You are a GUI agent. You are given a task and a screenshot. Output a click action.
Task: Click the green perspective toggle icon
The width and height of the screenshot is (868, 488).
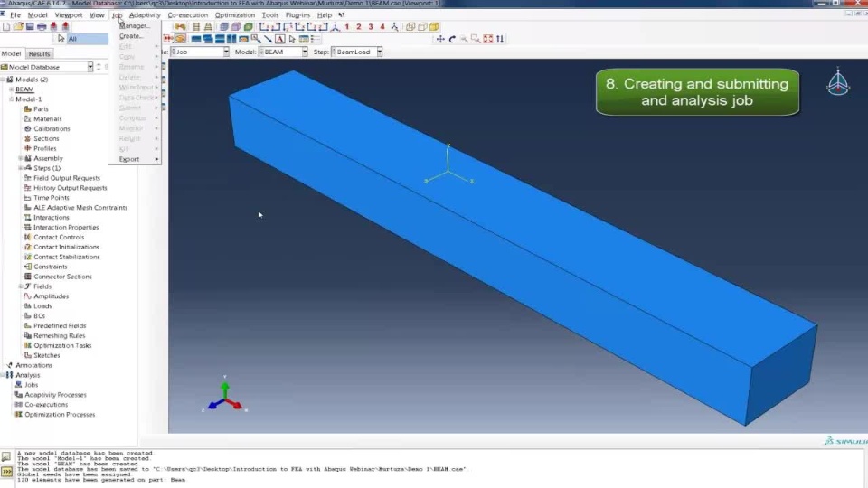click(248, 26)
